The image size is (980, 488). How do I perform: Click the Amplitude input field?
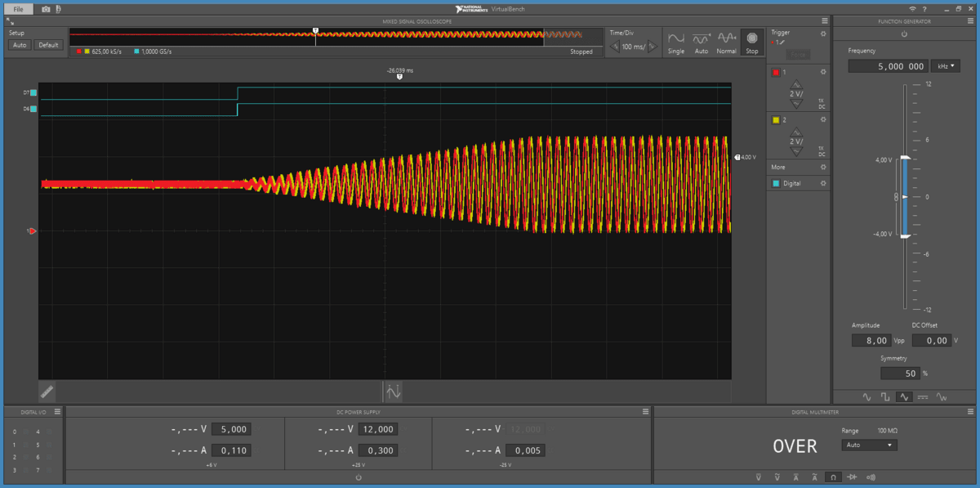871,340
